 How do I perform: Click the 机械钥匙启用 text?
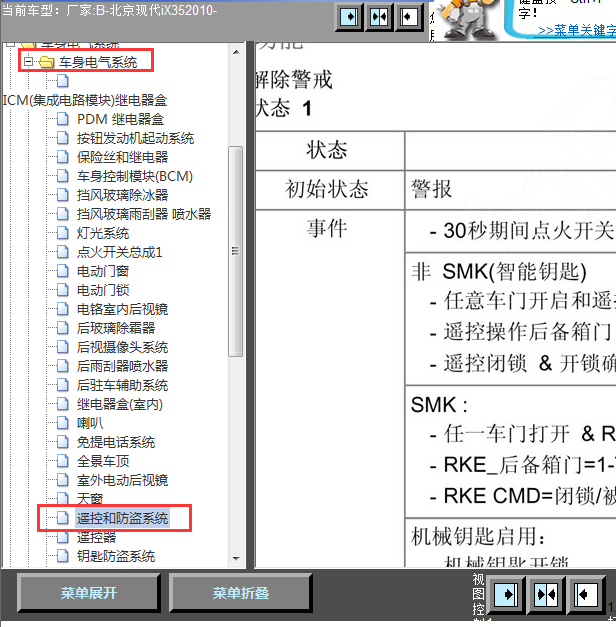pos(478,536)
